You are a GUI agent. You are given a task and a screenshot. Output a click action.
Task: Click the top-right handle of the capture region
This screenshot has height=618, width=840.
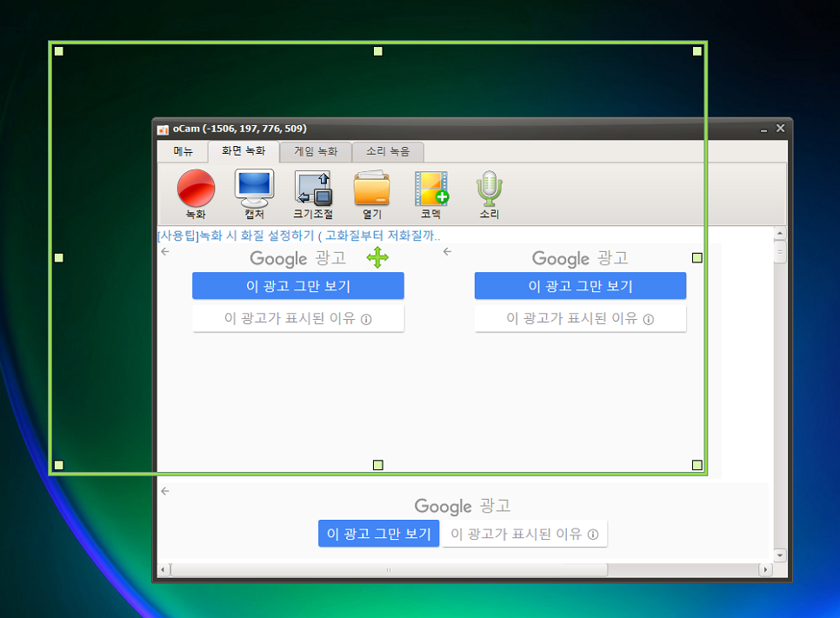tap(697, 51)
